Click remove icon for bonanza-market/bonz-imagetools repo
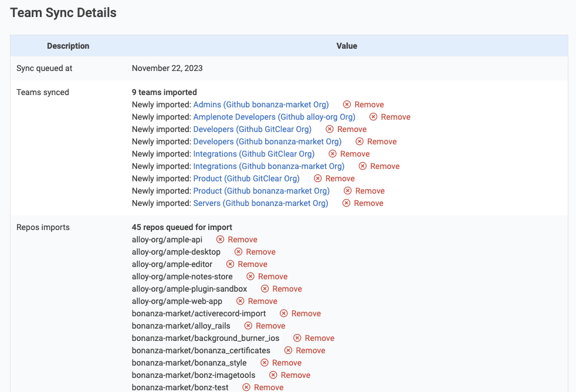The height and width of the screenshot is (392, 576). click(x=273, y=375)
